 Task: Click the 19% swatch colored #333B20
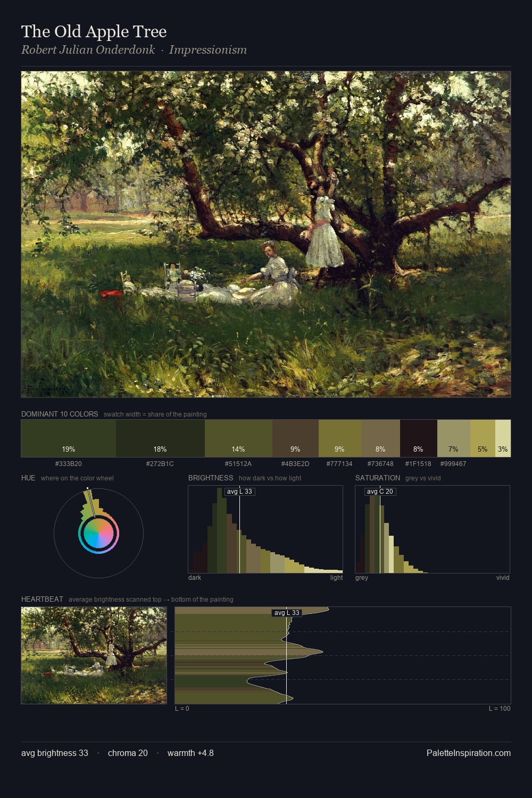[69, 438]
